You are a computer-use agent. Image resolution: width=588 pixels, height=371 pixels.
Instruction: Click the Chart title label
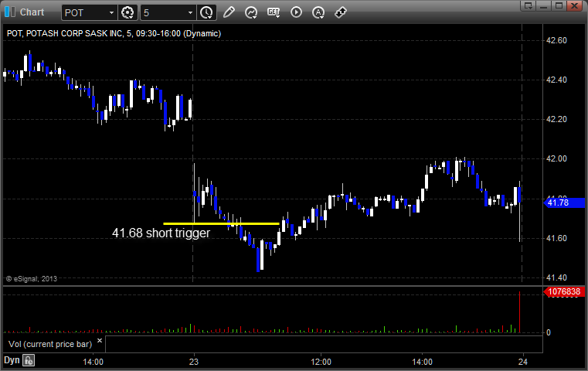[x=32, y=12]
